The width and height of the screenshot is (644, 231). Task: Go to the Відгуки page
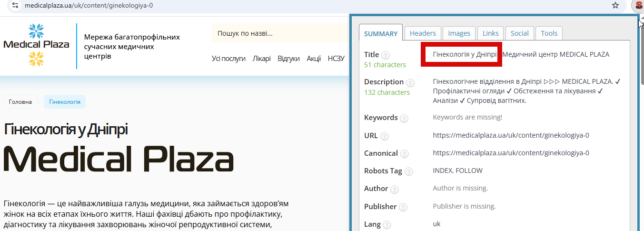[288, 59]
